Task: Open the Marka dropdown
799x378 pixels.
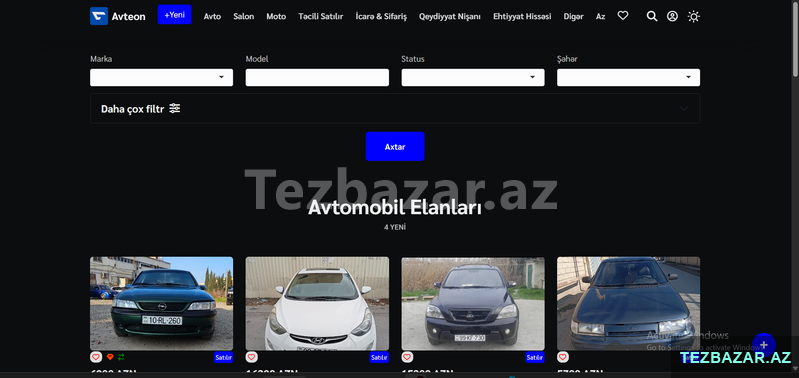Action: (x=162, y=77)
